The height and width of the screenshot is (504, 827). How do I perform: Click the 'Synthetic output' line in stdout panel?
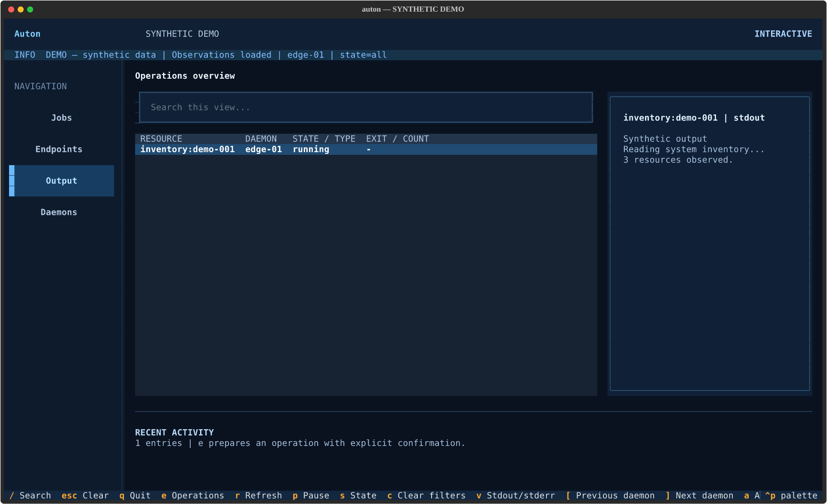tap(665, 139)
